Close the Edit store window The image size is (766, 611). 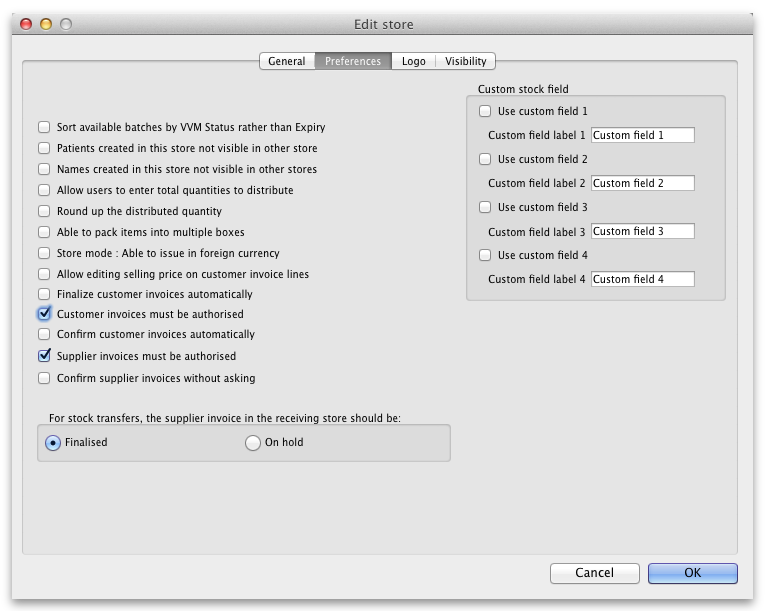26,23
